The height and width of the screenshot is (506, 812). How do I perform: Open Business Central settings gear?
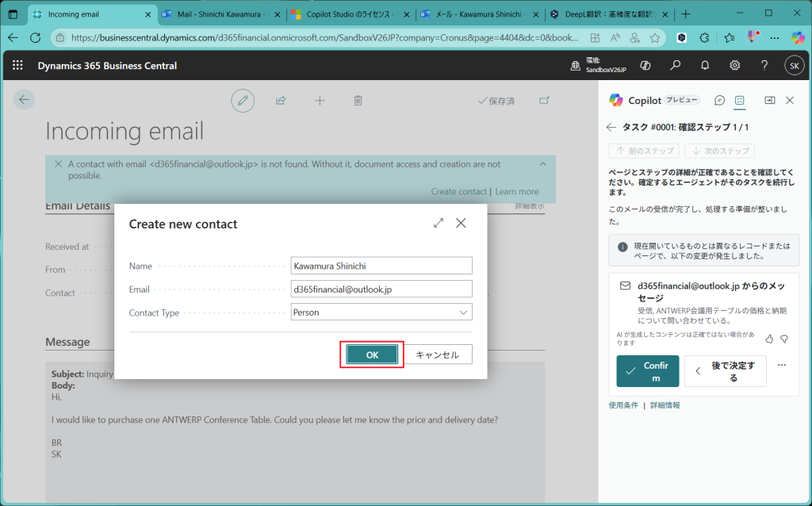point(735,65)
